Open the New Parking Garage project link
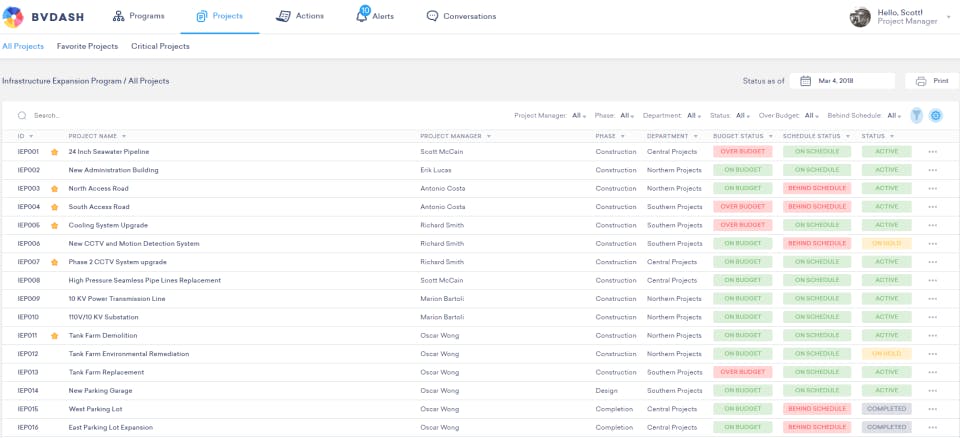 (x=101, y=390)
